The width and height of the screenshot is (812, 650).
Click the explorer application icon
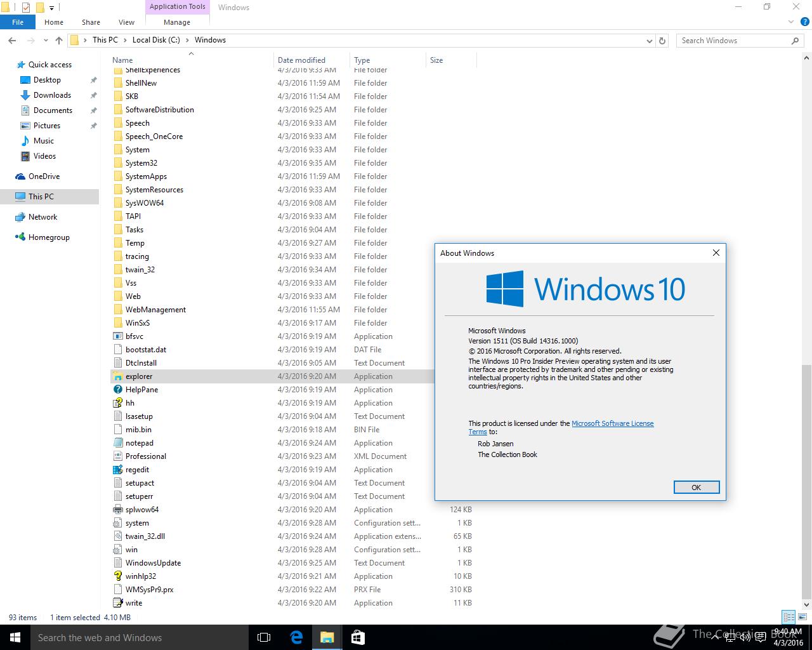(117, 376)
